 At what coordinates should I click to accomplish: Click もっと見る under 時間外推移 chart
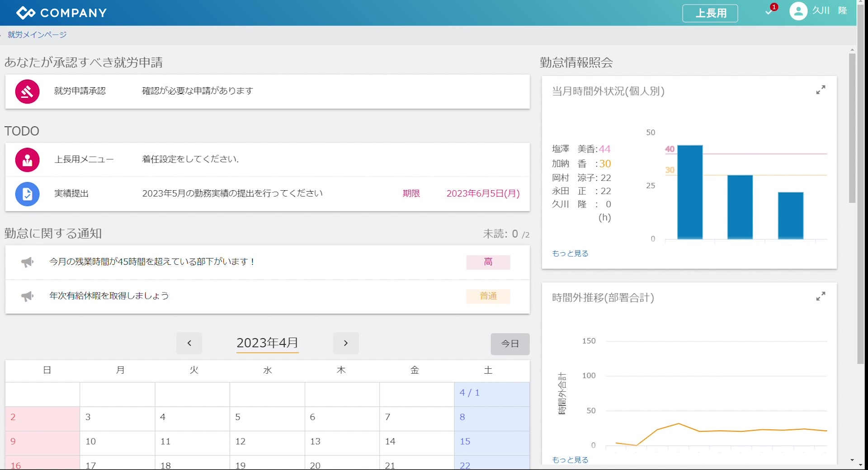(x=570, y=460)
